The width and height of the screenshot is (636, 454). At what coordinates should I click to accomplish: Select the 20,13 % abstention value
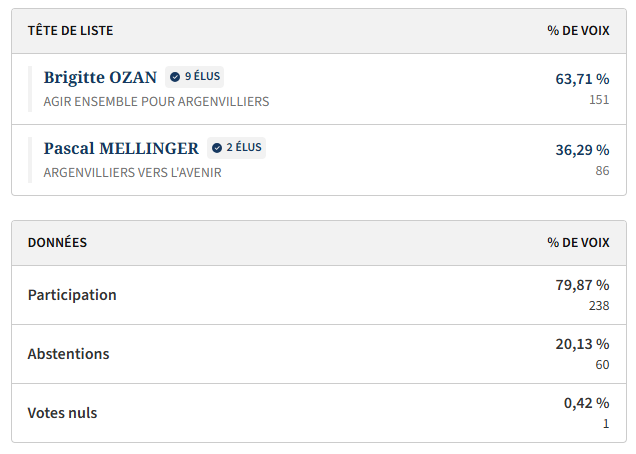pos(582,344)
